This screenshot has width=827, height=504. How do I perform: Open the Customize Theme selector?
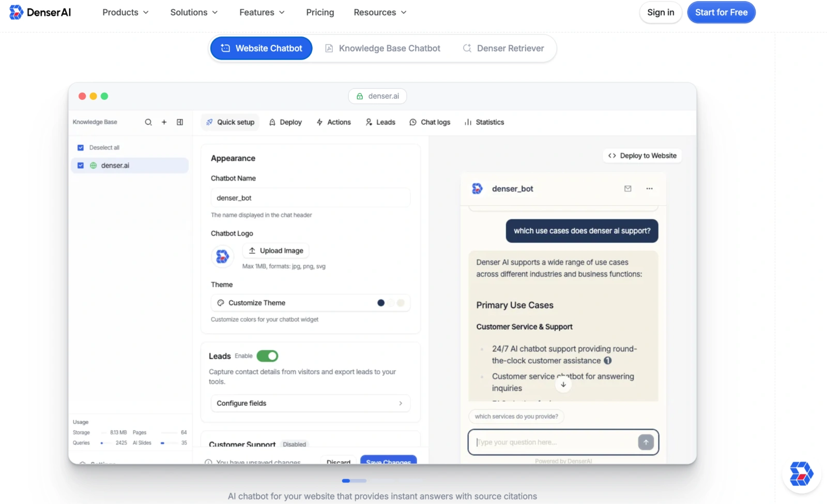click(310, 303)
